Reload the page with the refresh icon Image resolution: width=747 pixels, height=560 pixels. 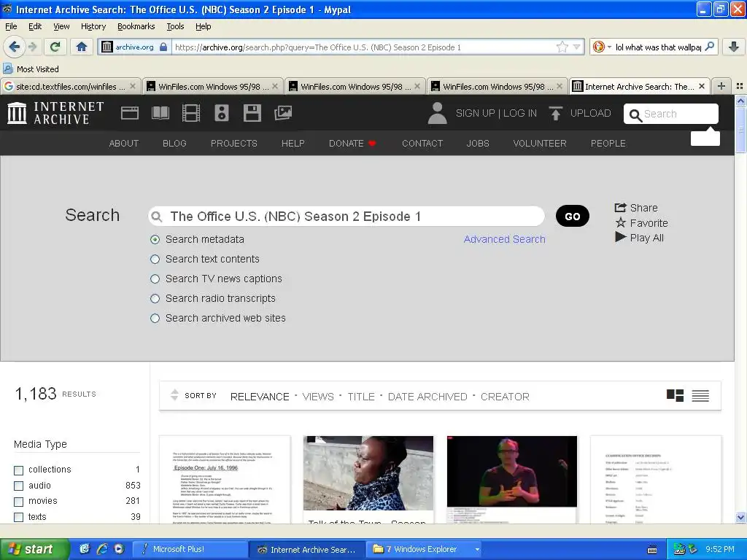point(55,47)
